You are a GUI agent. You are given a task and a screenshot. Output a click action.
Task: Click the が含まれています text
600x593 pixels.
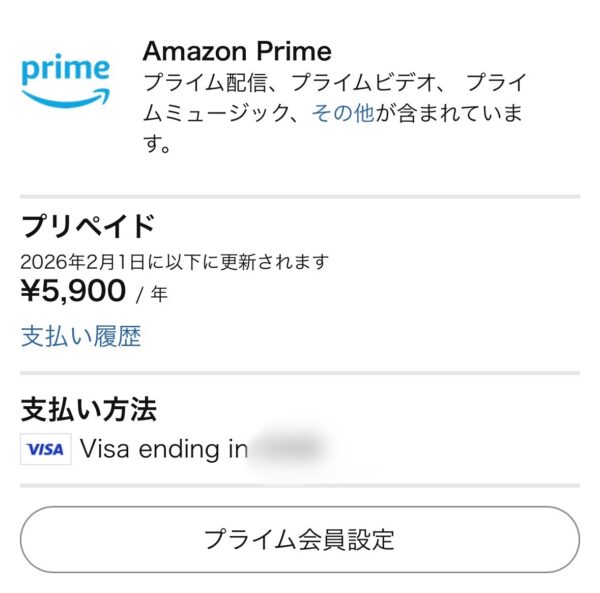click(x=450, y=114)
